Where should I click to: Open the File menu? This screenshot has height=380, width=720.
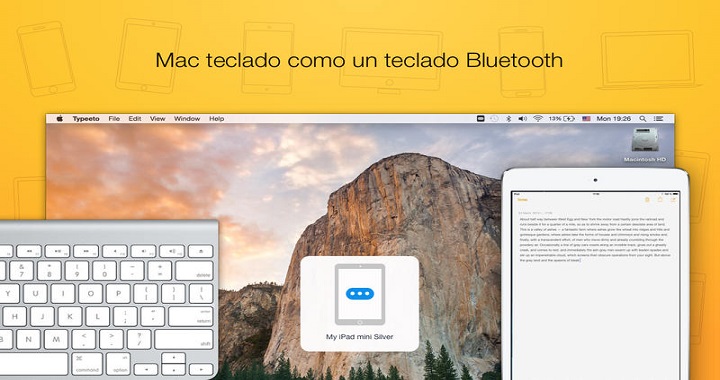[114, 118]
